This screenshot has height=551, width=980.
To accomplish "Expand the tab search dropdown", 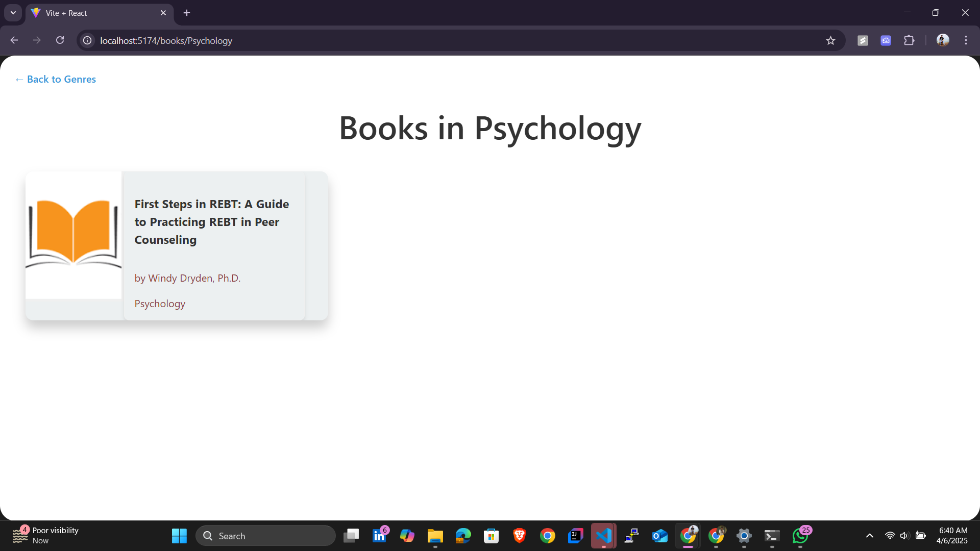I will click(x=13, y=13).
